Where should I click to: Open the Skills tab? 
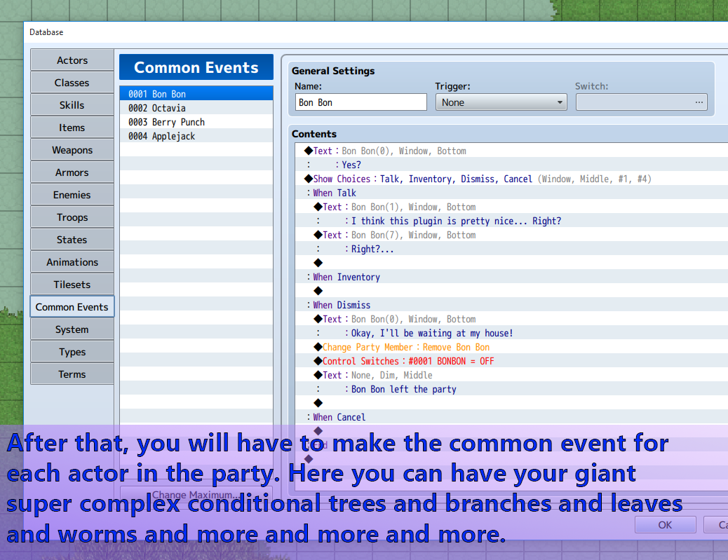[72, 105]
